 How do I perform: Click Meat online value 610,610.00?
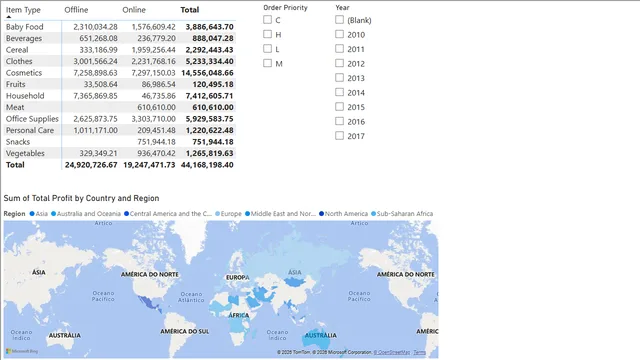pyautogui.click(x=156, y=107)
